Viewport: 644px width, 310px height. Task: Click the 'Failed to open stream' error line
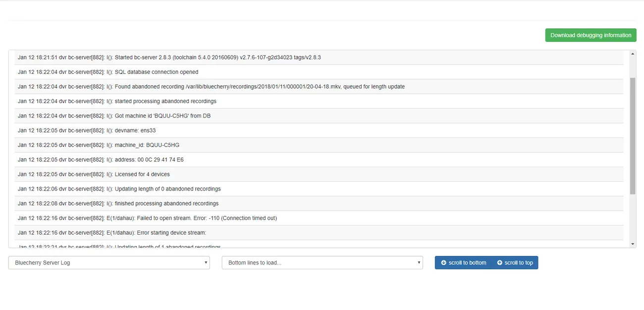(316, 218)
